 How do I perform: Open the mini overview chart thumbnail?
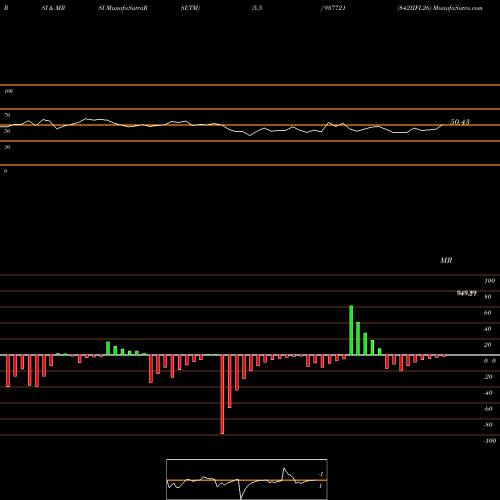pos(247,479)
